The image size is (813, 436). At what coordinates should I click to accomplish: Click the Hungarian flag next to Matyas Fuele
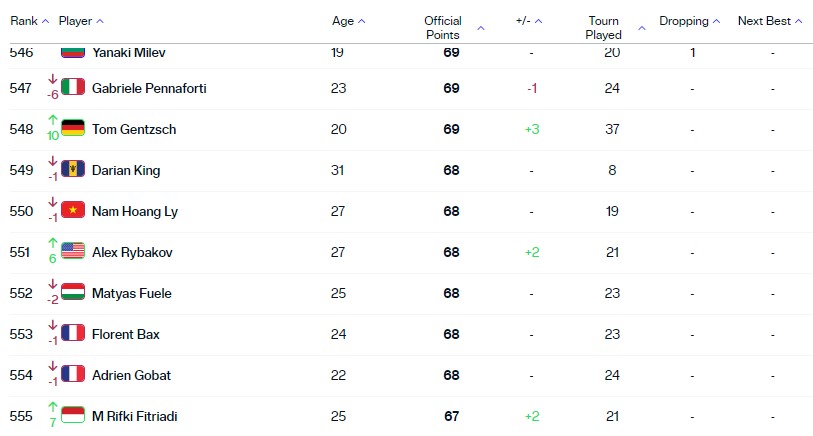(73, 291)
